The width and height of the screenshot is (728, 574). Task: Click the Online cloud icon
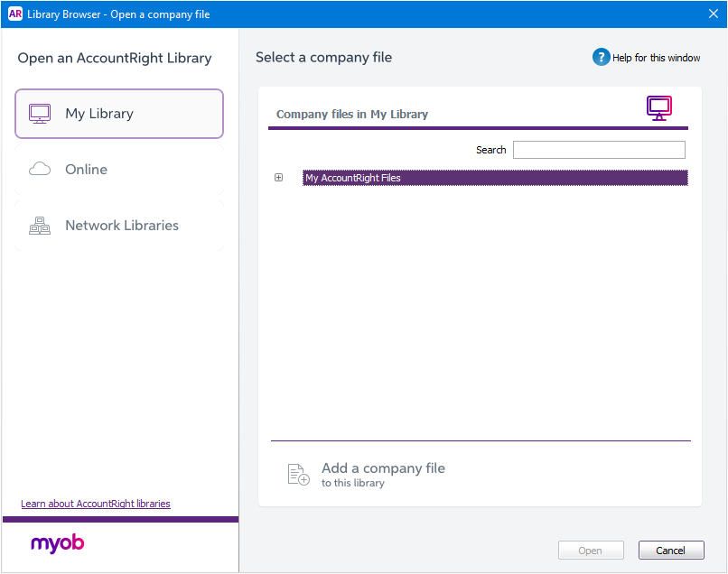point(39,169)
